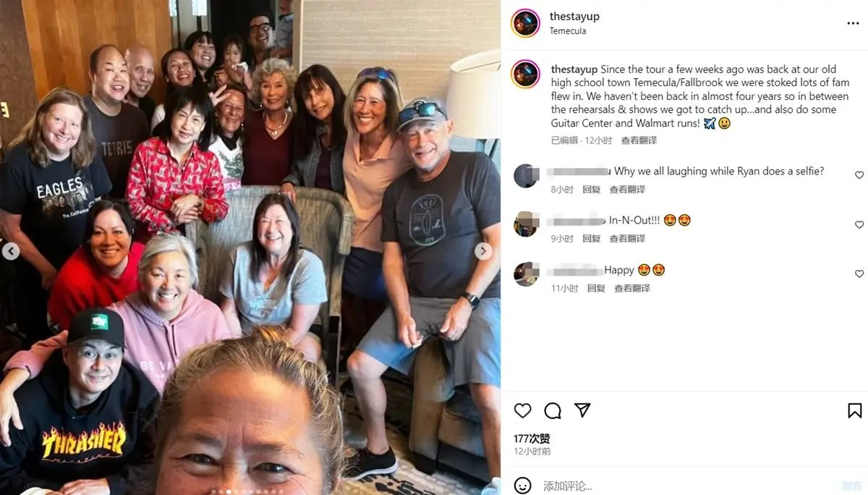This screenshot has width=868, height=495.
Task: Open thestayup avatar in header
Action: coord(526,23)
